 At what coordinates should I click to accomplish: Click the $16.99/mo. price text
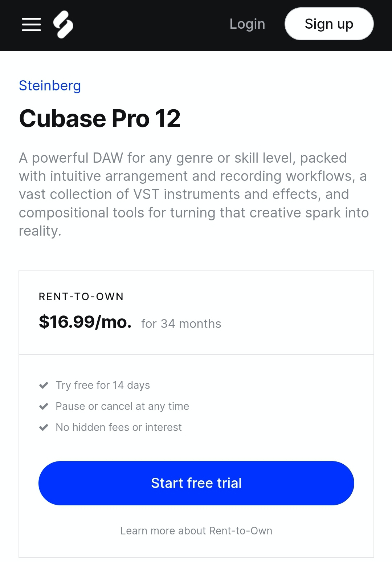click(x=85, y=322)
